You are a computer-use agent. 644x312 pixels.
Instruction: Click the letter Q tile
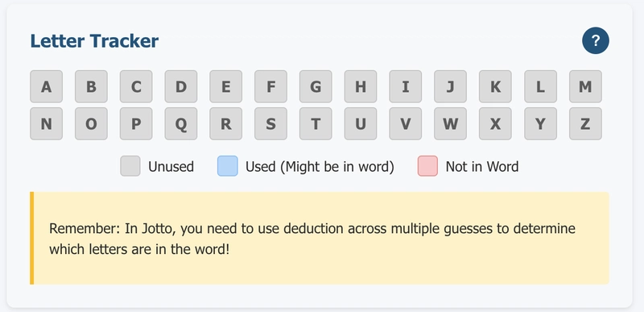point(181,123)
